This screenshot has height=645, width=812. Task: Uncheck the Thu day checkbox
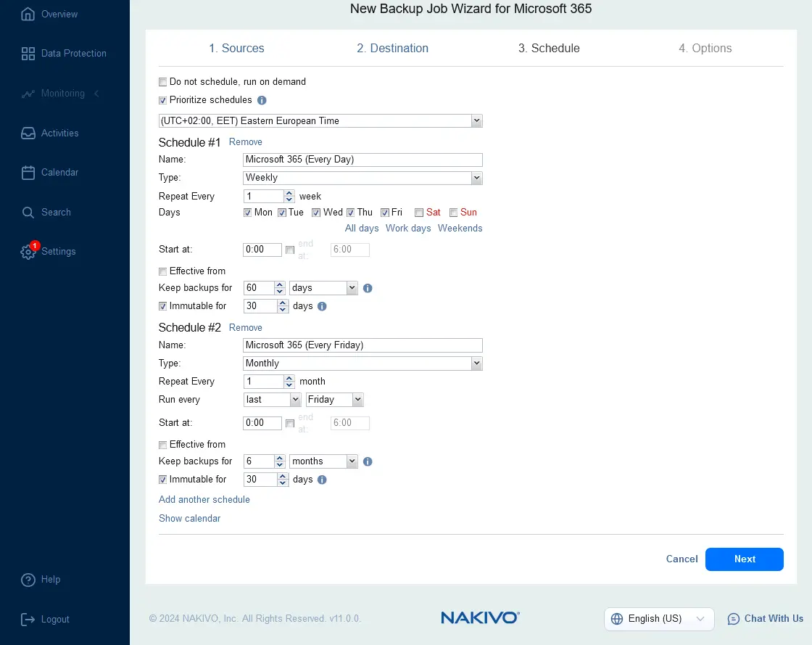(x=351, y=213)
